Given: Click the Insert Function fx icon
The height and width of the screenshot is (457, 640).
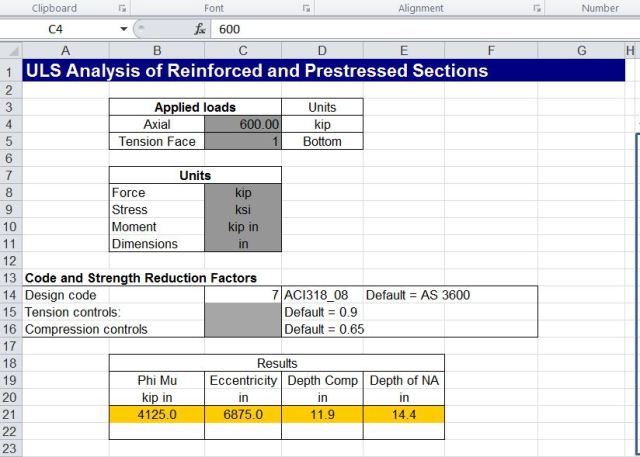Looking at the screenshot, I should pyautogui.click(x=200, y=29).
